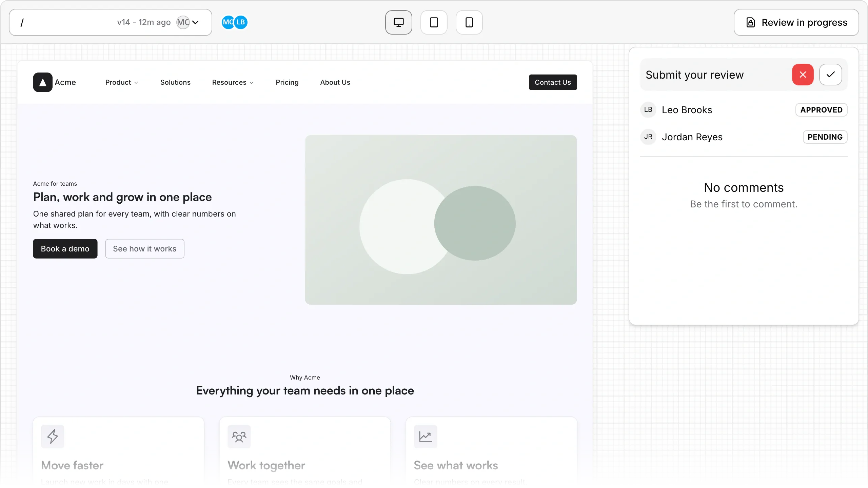The height and width of the screenshot is (488, 868).
Task: Click the chart See what works icon
Action: click(426, 436)
